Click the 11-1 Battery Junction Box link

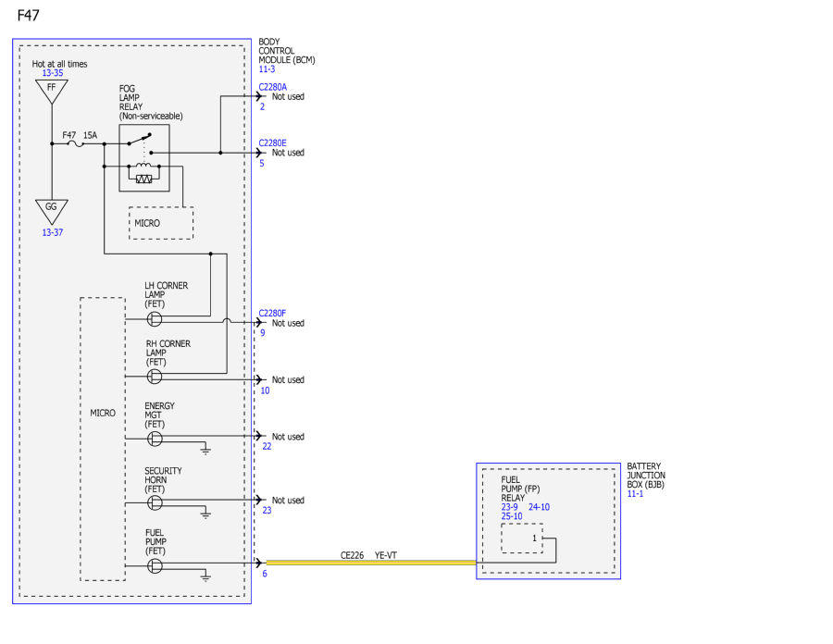tap(635, 494)
